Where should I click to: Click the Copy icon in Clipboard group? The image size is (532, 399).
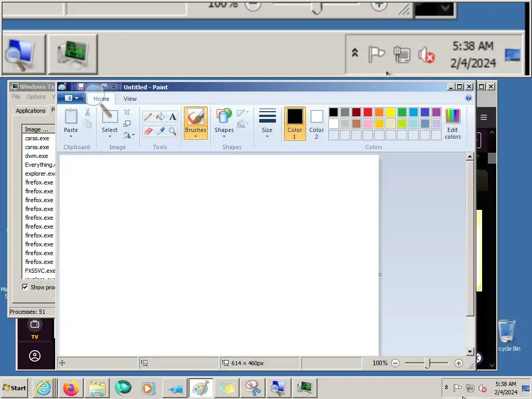[x=87, y=124]
